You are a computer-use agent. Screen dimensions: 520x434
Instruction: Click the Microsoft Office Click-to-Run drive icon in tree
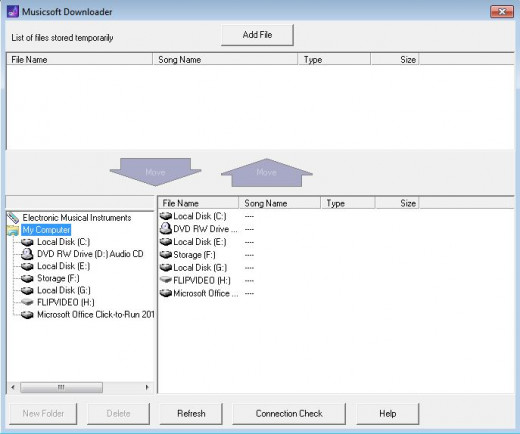pyautogui.click(x=27, y=315)
